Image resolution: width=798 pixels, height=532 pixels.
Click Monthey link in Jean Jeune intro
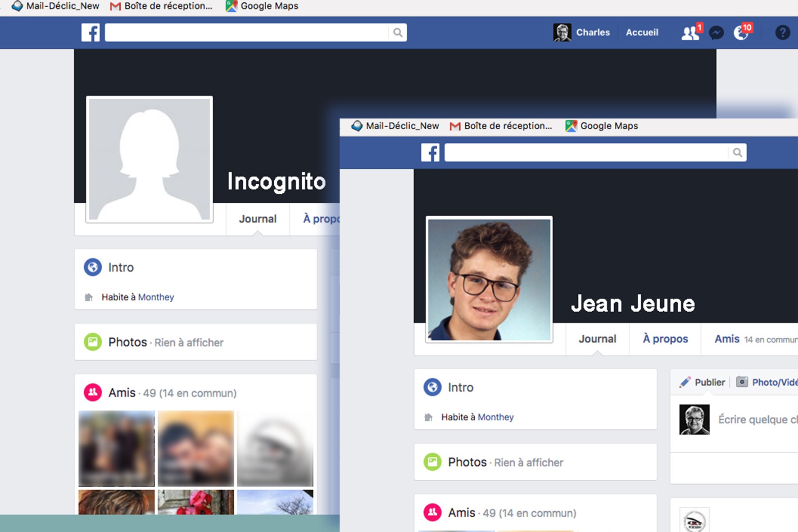pyautogui.click(x=495, y=417)
